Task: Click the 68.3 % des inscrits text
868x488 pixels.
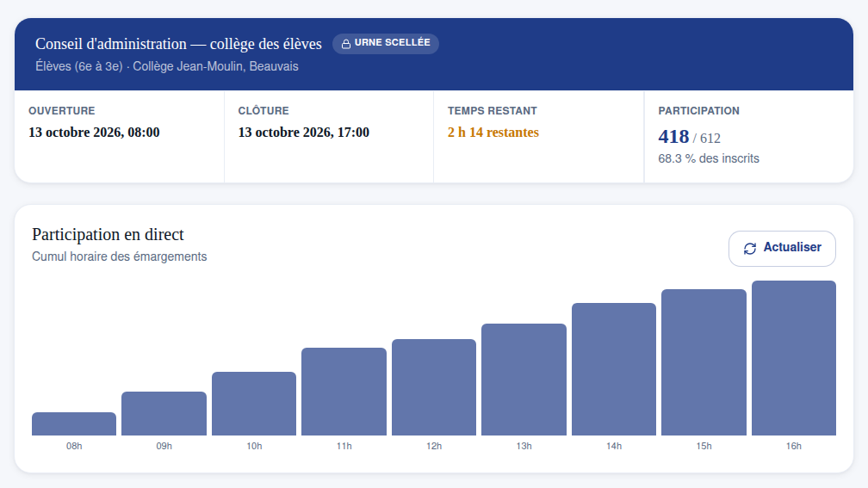Action: point(709,158)
